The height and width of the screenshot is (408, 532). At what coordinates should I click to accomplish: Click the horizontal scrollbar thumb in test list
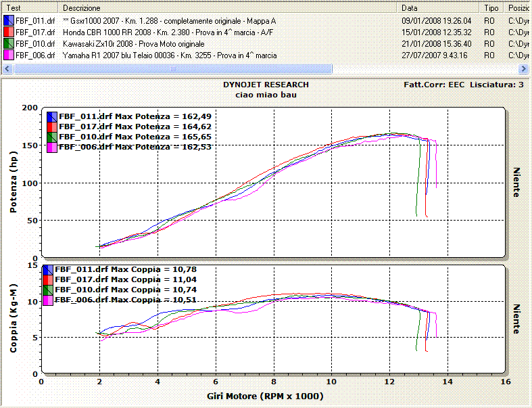coord(173,69)
